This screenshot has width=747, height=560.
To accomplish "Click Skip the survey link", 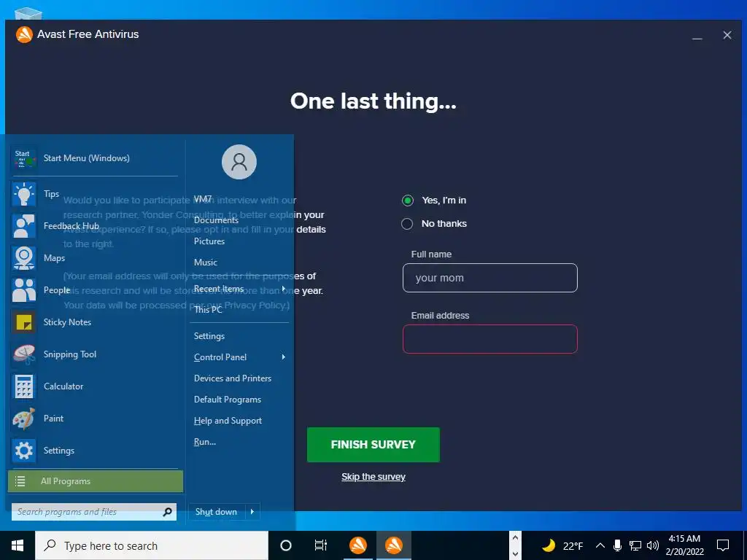I will pos(373,477).
